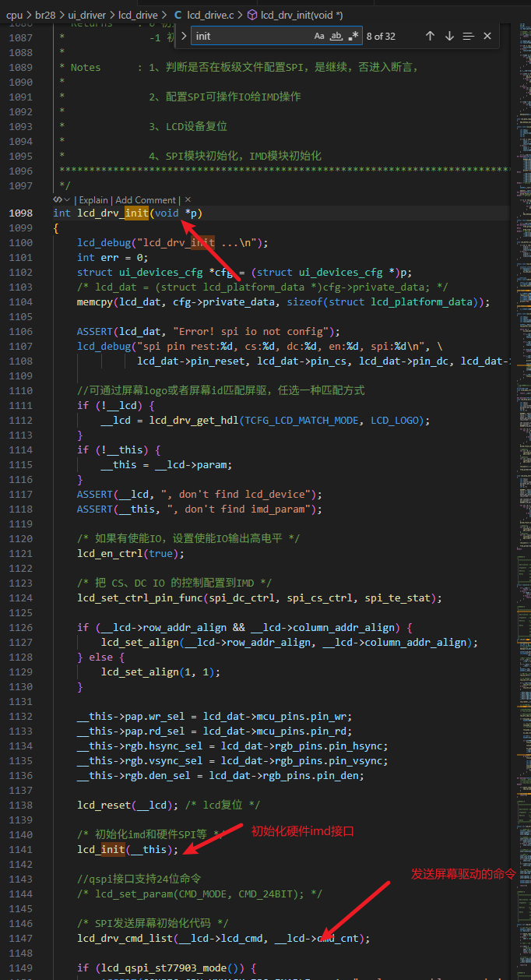Viewport: 531px width, 980px height.
Task: Click "__this = __lcd->param;" line
Action: 167,464
